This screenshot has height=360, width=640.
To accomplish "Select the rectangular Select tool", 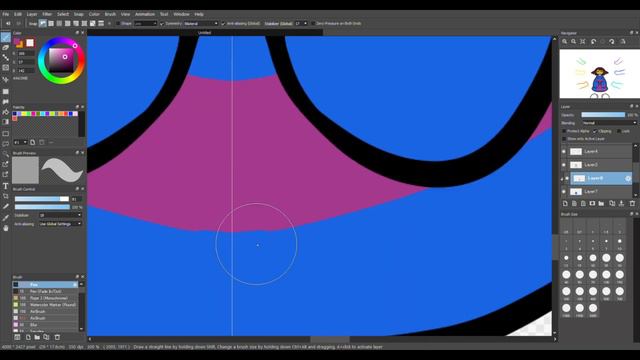I will [5, 134].
